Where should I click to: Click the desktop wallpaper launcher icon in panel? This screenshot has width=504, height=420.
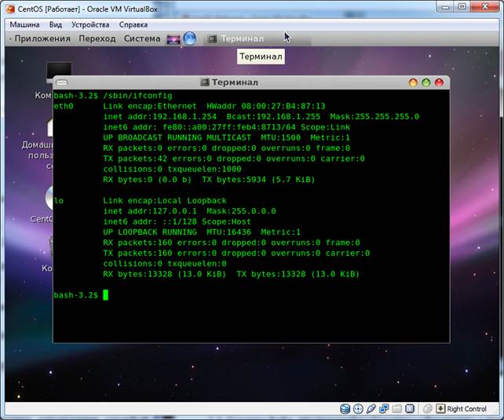pos(173,39)
